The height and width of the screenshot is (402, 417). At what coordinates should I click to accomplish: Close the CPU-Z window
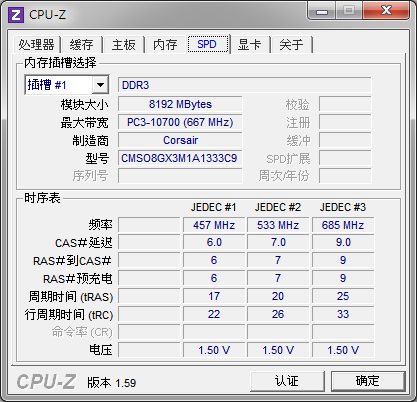[386, 11]
